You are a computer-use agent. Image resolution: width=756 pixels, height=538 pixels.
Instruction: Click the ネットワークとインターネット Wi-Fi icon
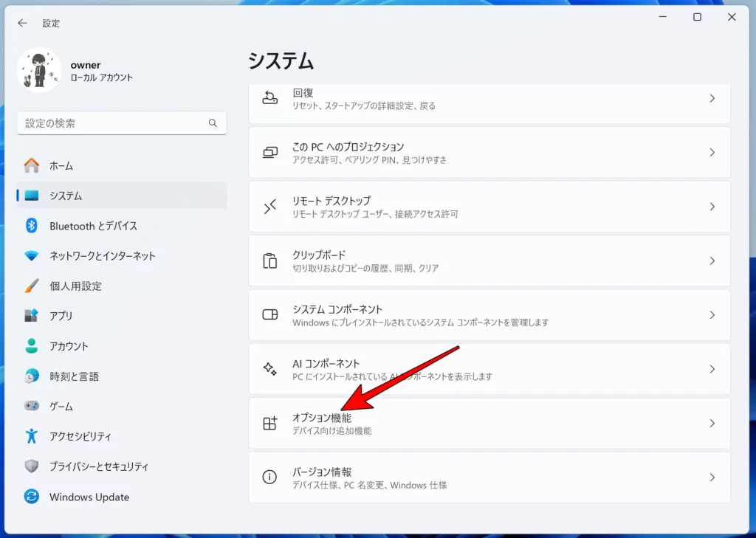(x=31, y=256)
